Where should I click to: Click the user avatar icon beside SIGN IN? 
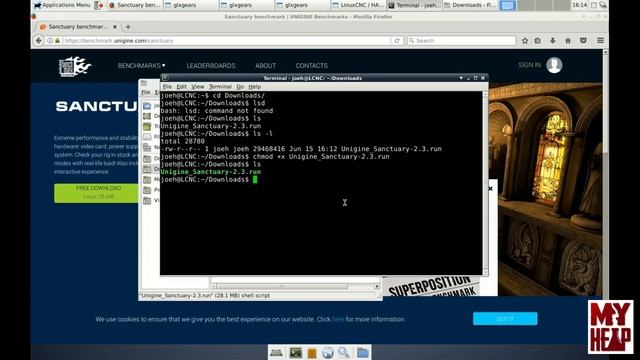click(x=554, y=65)
